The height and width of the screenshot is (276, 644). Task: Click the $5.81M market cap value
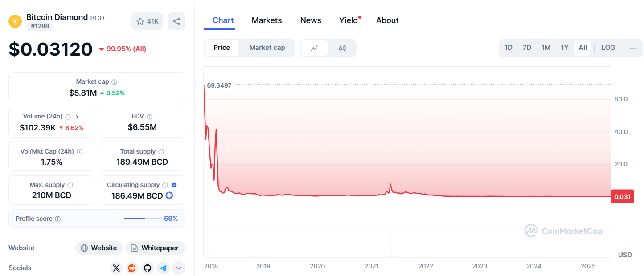tap(83, 93)
